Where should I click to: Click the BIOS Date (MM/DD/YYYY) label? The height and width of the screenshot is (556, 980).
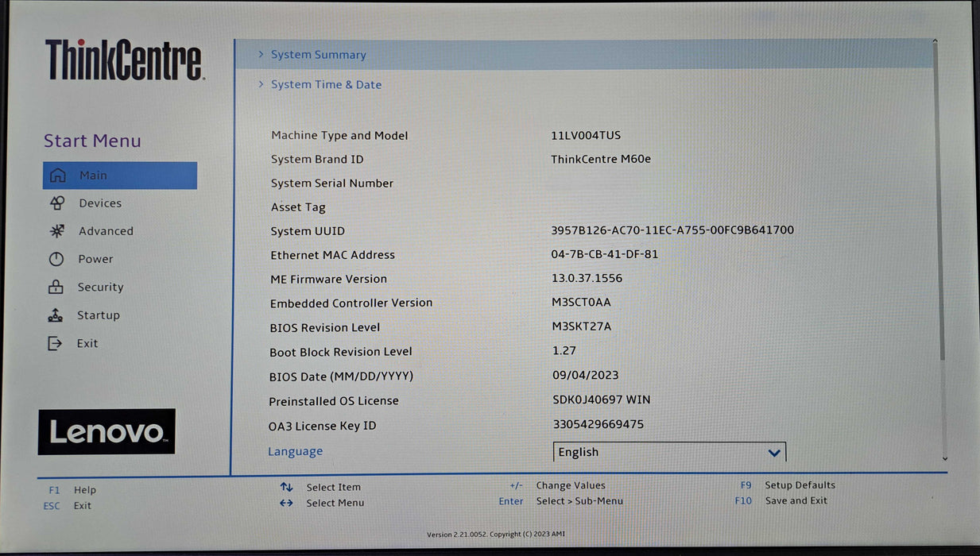pos(342,376)
